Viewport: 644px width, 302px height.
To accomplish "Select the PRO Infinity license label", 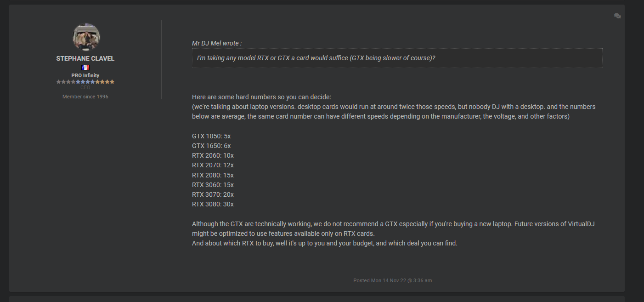I will [85, 75].
